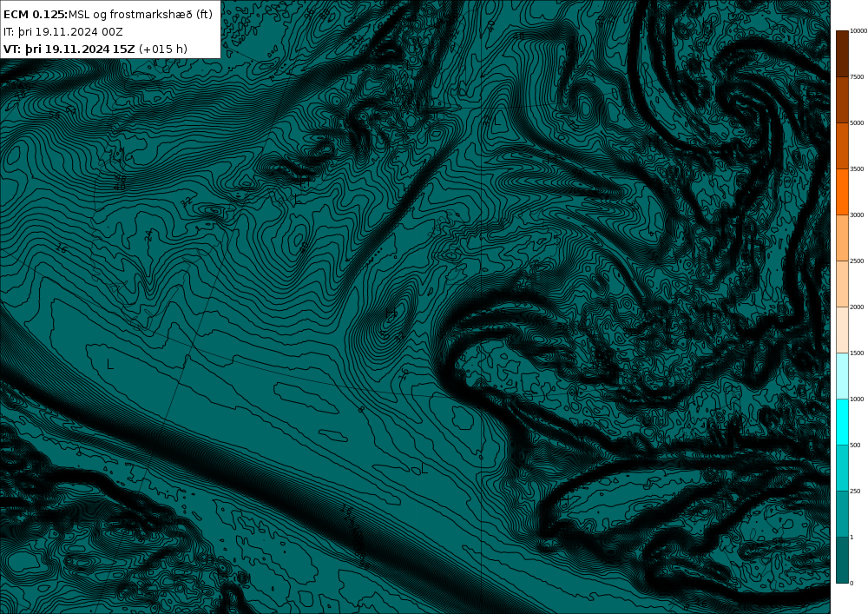Click the 250 legend tick label
The height and width of the screenshot is (614, 868).
[855, 491]
